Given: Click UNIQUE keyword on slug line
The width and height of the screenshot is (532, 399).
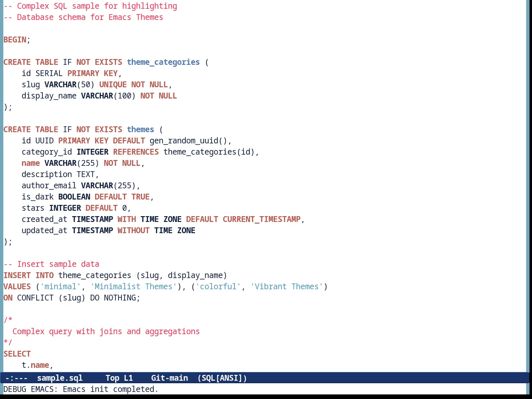Looking at the screenshot, I should (113, 84).
